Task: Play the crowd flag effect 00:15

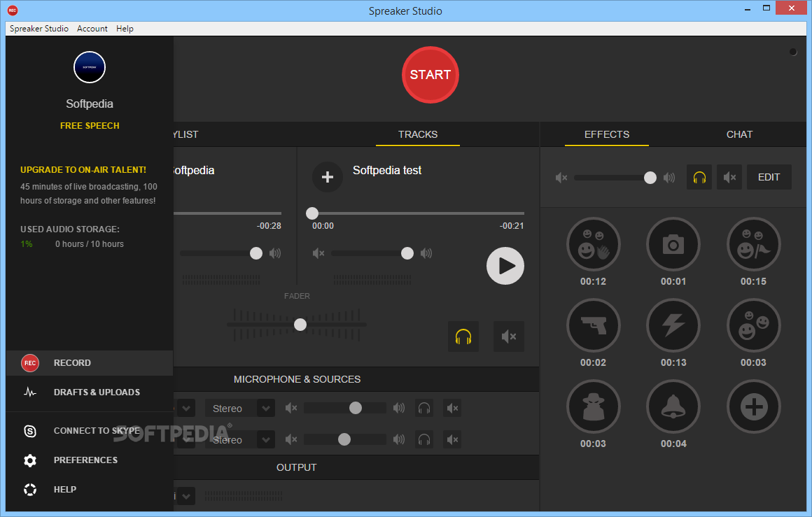Action: 753,244
